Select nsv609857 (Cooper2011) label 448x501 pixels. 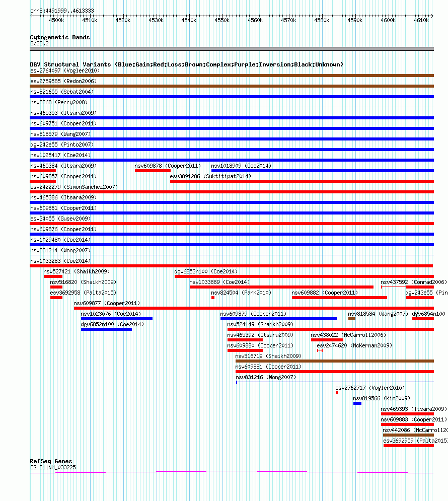click(63, 176)
